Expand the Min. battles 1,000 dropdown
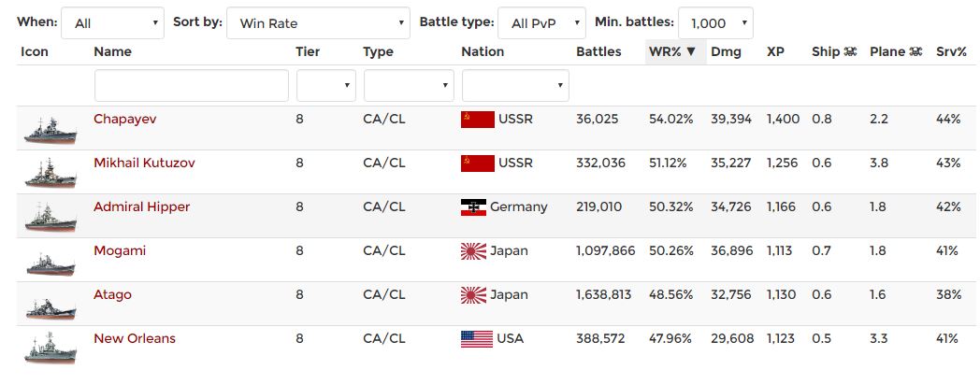Screen dimensions: 980x384 coord(715,22)
